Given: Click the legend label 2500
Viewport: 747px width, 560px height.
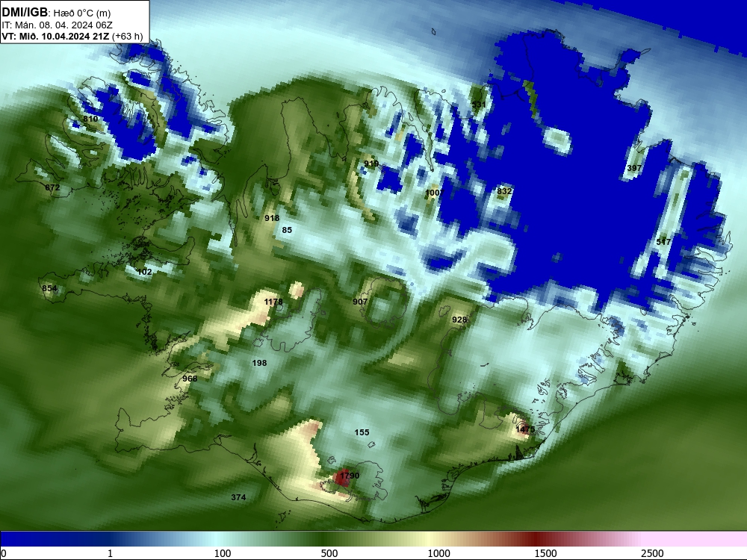Looking at the screenshot, I should (652, 553).
